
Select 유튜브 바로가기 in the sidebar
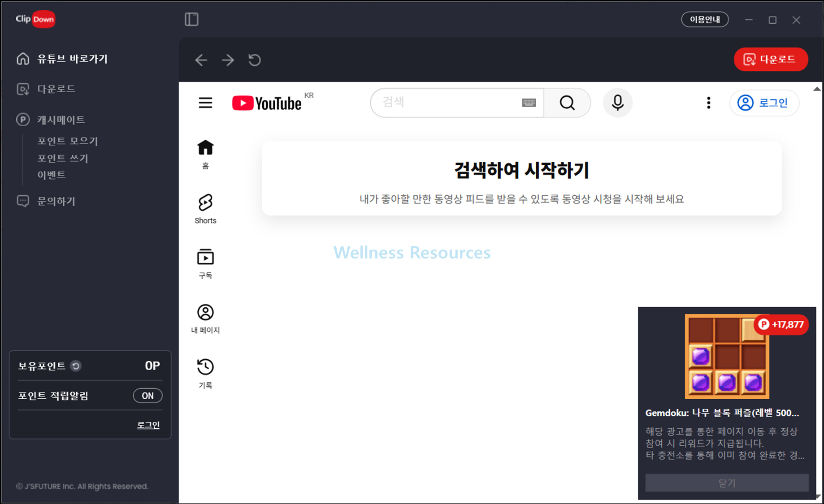click(x=62, y=59)
